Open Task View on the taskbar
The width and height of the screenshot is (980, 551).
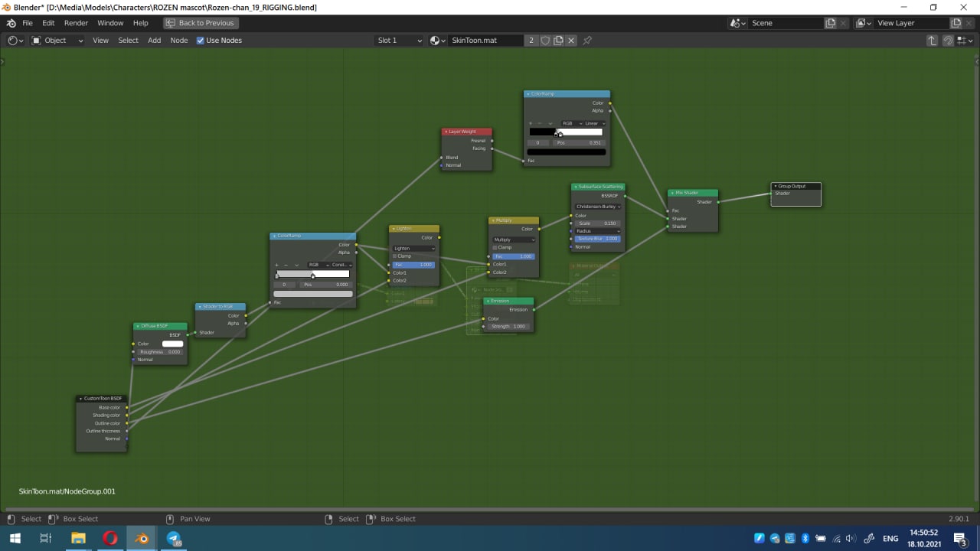click(x=46, y=538)
